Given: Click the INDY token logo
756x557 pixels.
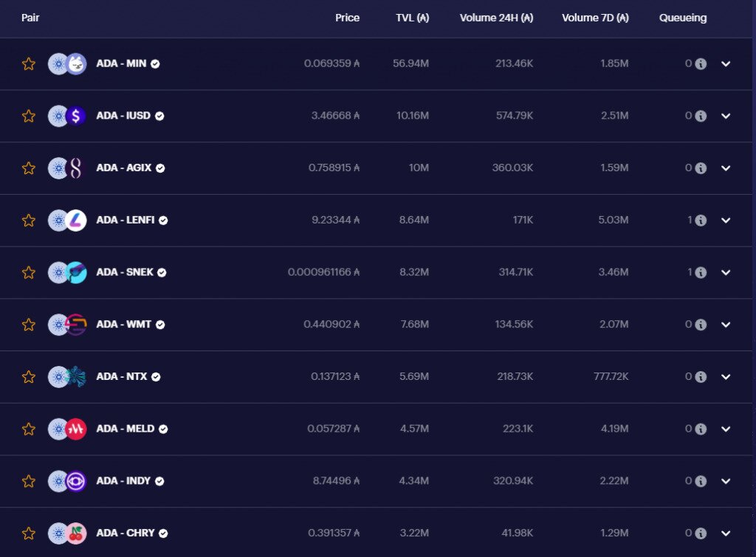Looking at the screenshot, I should click(75, 480).
